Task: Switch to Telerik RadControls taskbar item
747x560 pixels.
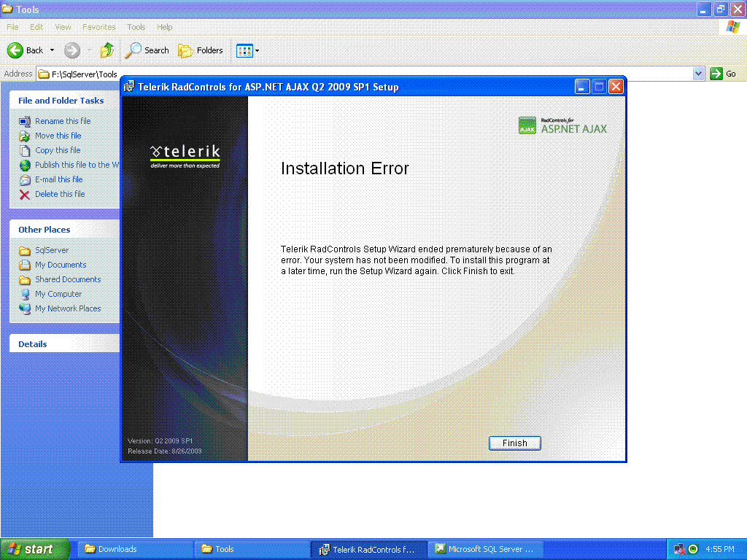Action: [369, 549]
